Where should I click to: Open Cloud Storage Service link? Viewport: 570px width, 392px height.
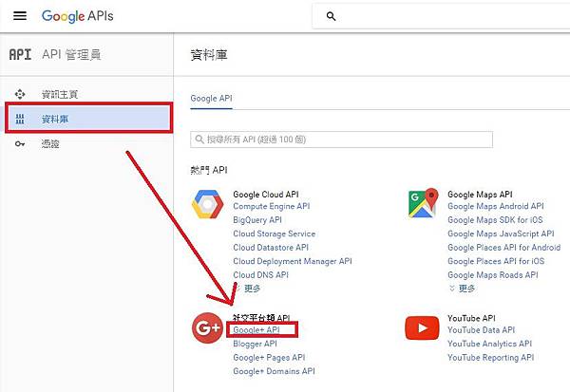[275, 233]
